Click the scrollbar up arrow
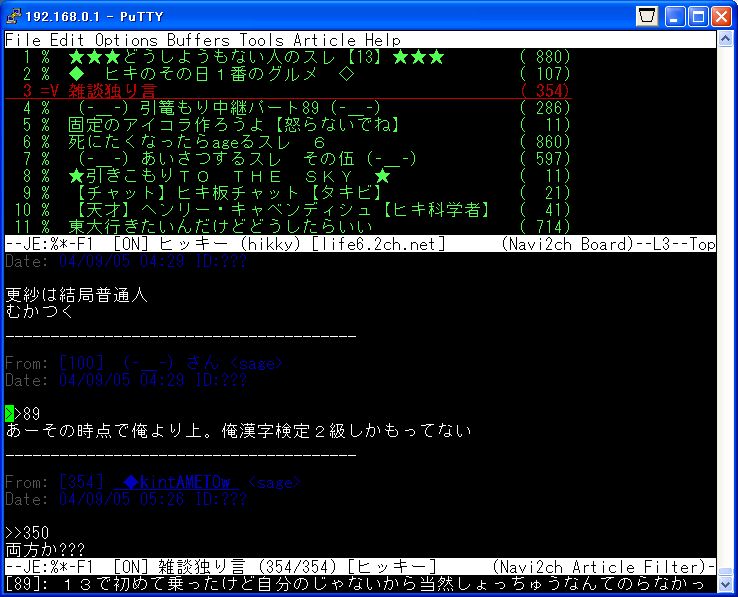Image resolution: width=738 pixels, height=597 pixels. tap(727, 40)
